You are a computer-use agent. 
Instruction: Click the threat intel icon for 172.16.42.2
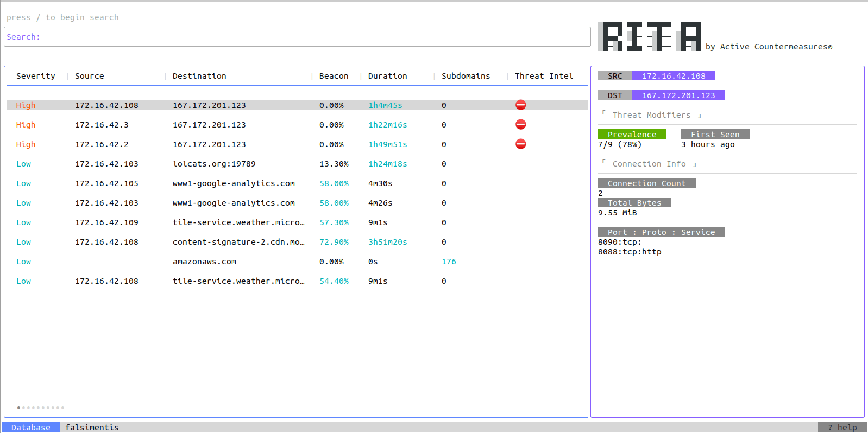pos(520,144)
